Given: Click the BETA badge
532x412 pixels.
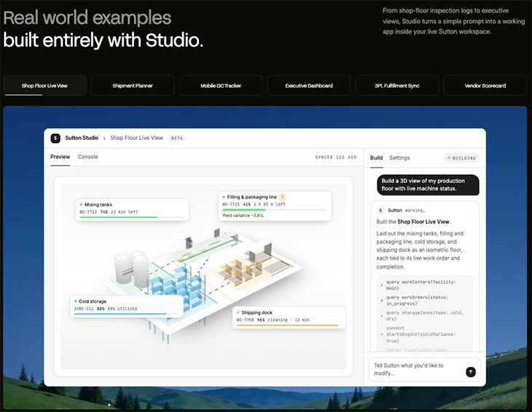Looking at the screenshot, I should point(177,138).
